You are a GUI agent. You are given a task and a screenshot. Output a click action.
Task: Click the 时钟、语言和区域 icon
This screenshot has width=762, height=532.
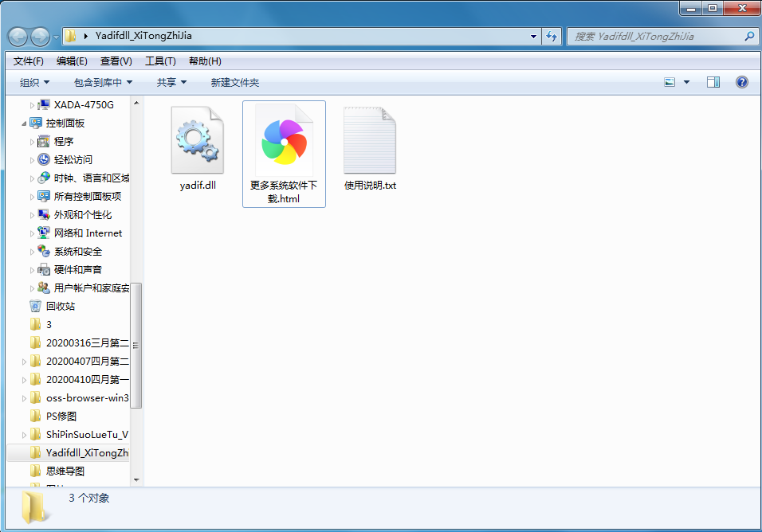(44, 178)
